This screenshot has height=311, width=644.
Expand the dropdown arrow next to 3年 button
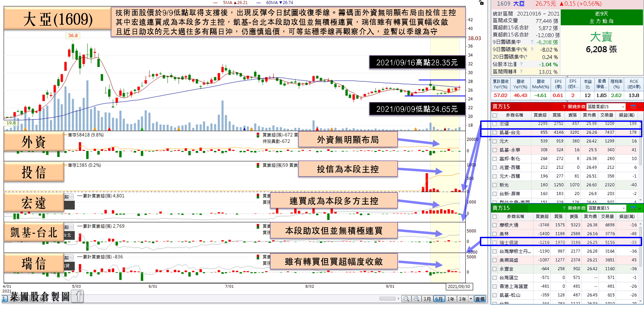[470, 299]
